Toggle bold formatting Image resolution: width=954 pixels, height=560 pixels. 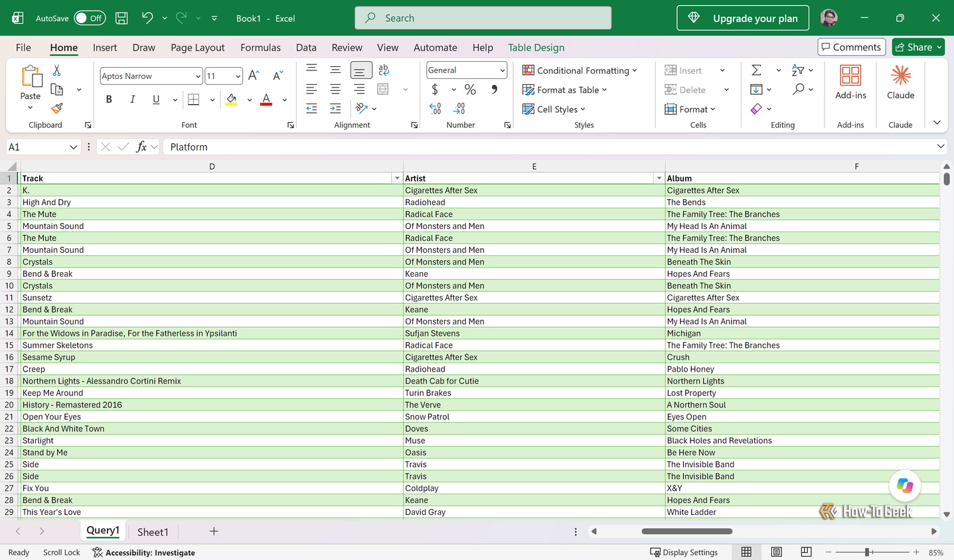[109, 100]
